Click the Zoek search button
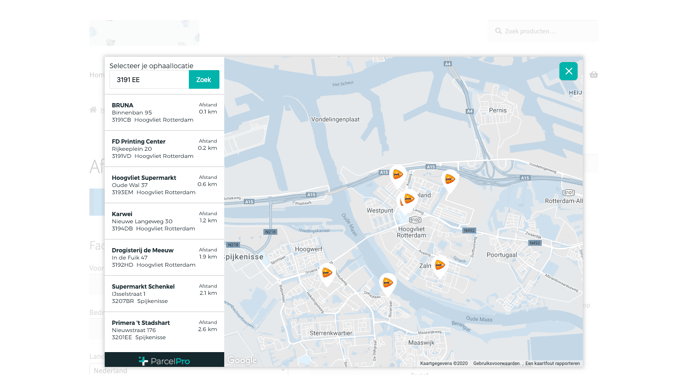 tap(204, 79)
